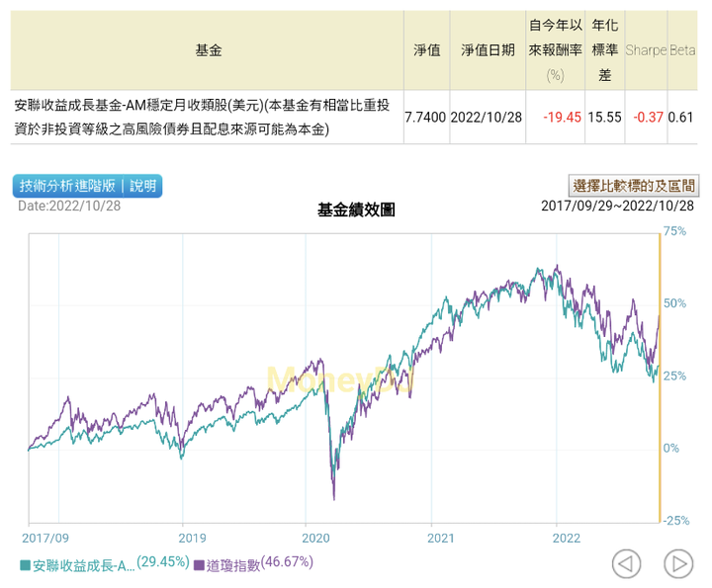The width and height of the screenshot is (712, 588).
Task: Select the 15.55 standard deviation value
Action: [604, 117]
